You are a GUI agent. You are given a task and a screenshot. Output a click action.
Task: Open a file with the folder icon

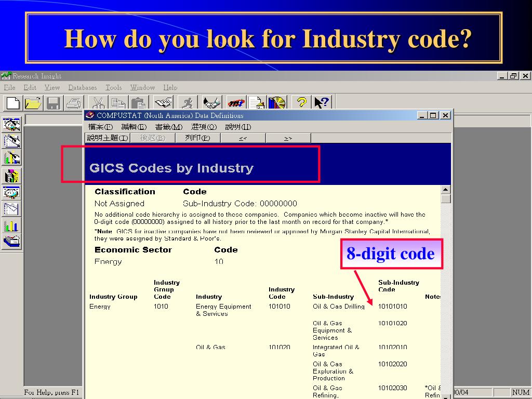point(33,102)
